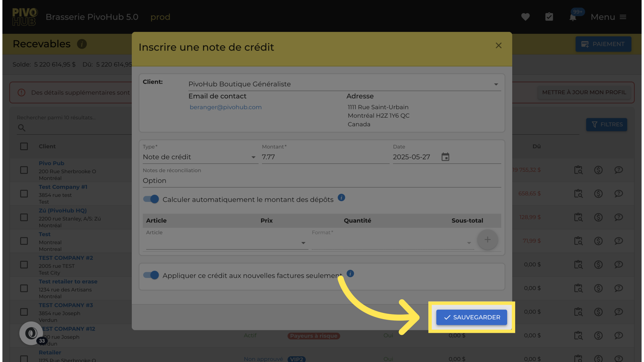644x362 pixels.
Task: Click the SAUVEGARDER button
Action: tap(471, 317)
